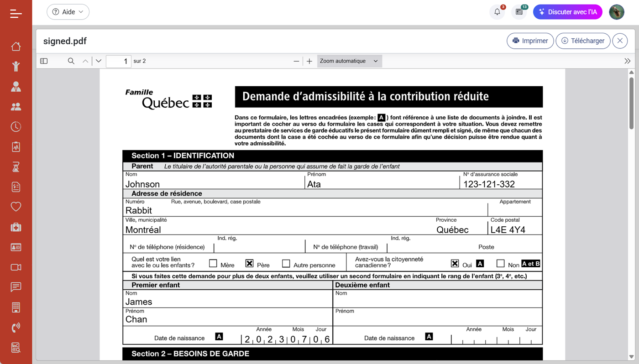Open the group of people icon

[16, 107]
